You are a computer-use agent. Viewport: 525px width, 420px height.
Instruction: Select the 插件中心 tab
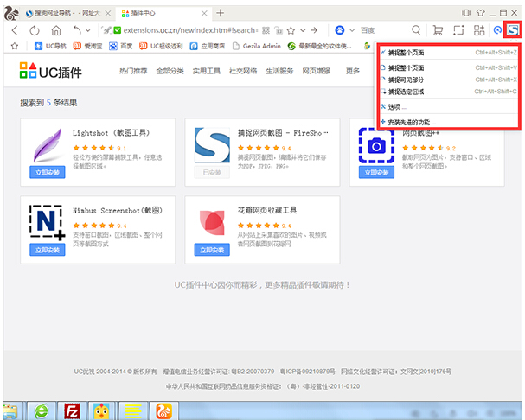tap(160, 13)
